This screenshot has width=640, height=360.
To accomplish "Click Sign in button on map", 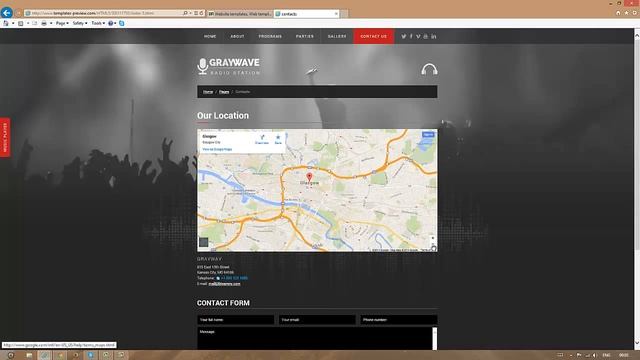I will coord(428,134).
